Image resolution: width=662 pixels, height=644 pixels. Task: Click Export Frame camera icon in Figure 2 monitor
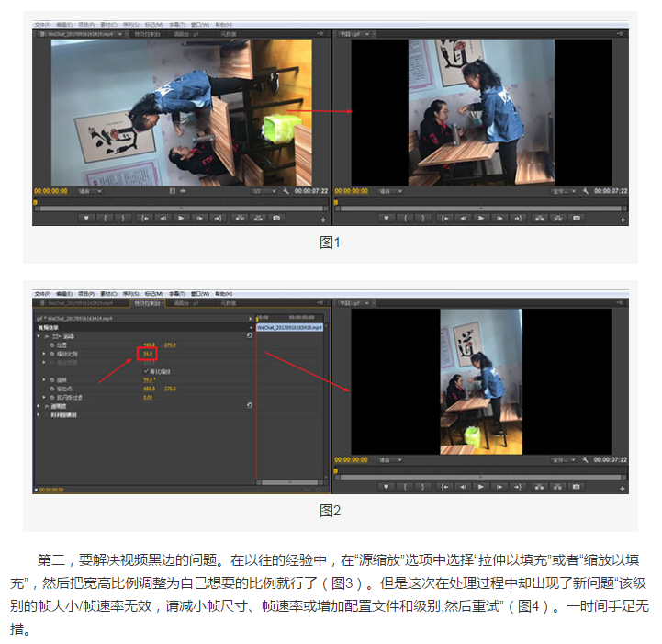(x=576, y=486)
